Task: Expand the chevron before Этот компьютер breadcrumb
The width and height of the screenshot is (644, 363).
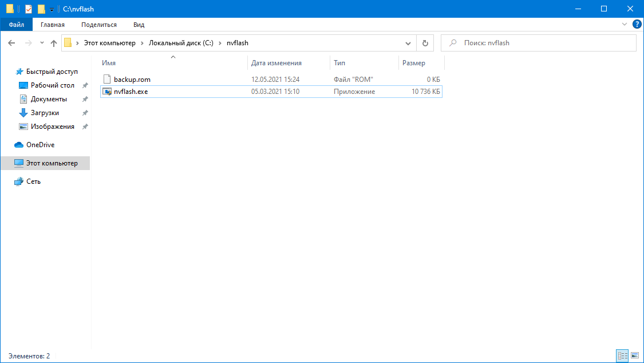Action: [x=77, y=43]
